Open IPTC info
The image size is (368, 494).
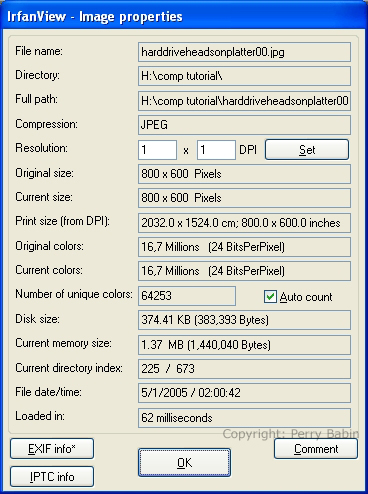52,477
